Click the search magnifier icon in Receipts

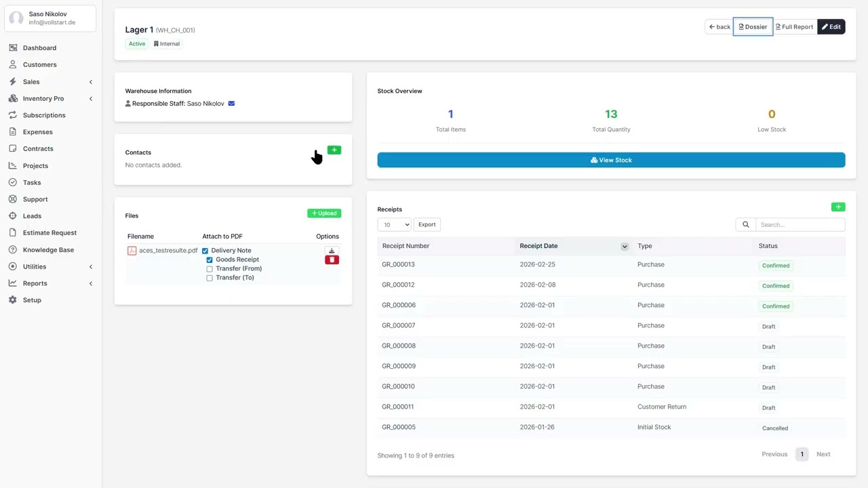[x=746, y=224]
